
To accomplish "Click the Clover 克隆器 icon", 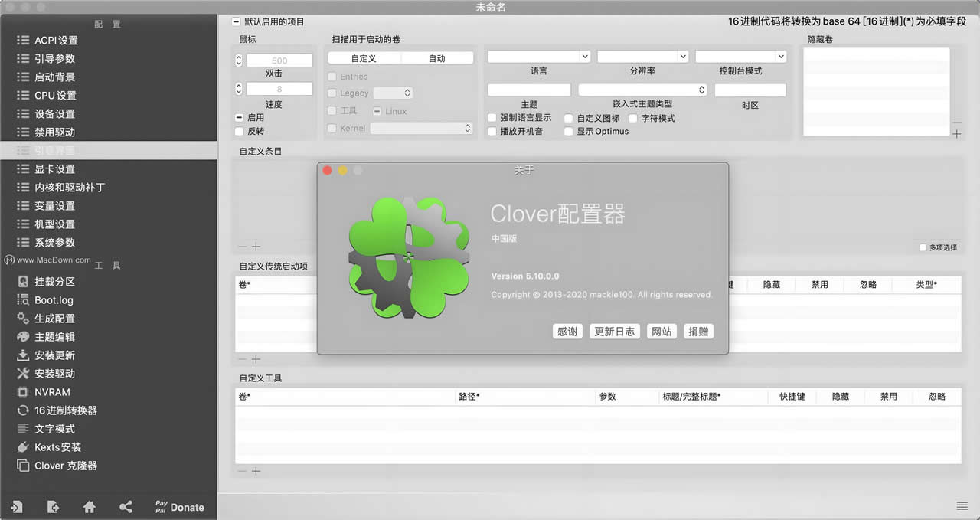I will [x=23, y=466].
